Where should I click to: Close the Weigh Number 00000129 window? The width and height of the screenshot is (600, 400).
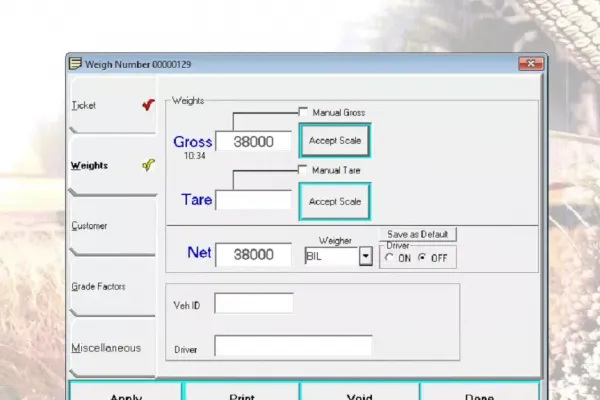[531, 64]
